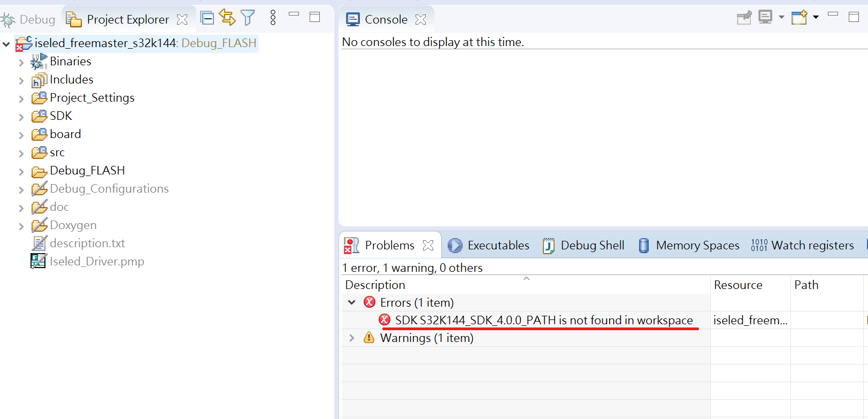
Task: Collapse the iseled_freemaster_s32k144 project
Action: tap(6, 44)
